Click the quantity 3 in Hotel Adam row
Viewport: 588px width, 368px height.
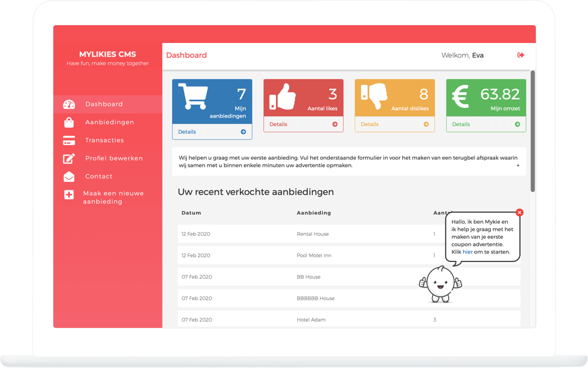click(x=435, y=320)
